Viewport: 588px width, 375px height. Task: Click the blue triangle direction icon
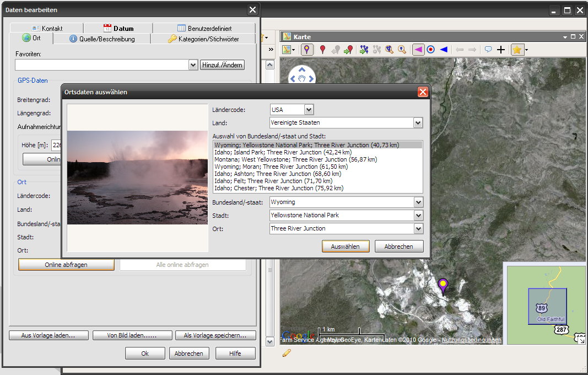tap(444, 50)
